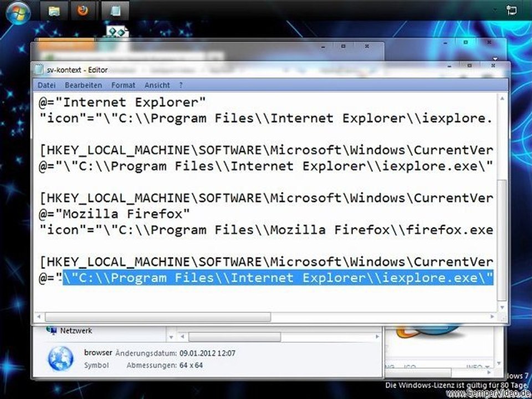This screenshot has height=399, width=532.
Task: Maximize the sv-kontext Editor window
Action: (x=469, y=66)
